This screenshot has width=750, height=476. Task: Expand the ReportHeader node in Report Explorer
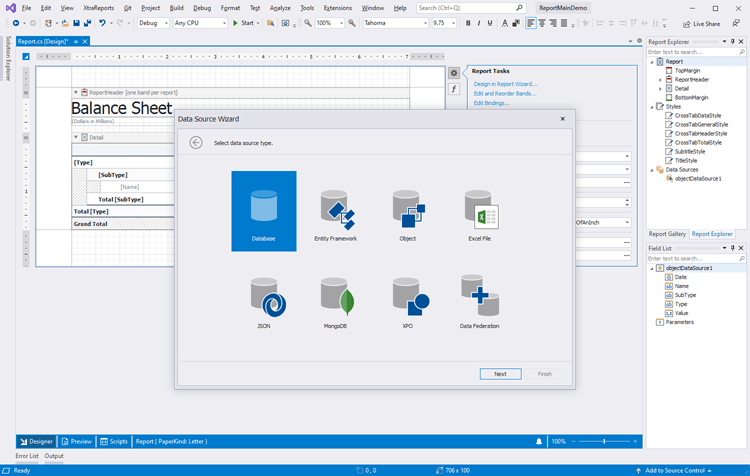point(661,79)
